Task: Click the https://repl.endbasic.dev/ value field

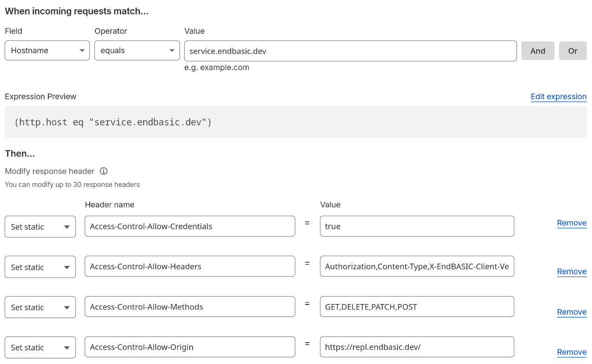Action: (417, 347)
